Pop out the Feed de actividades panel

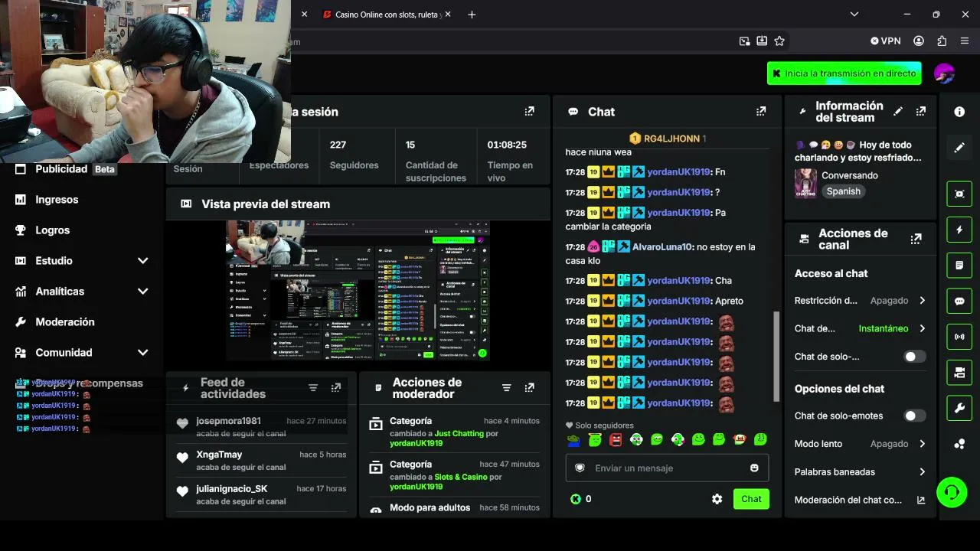335,388
